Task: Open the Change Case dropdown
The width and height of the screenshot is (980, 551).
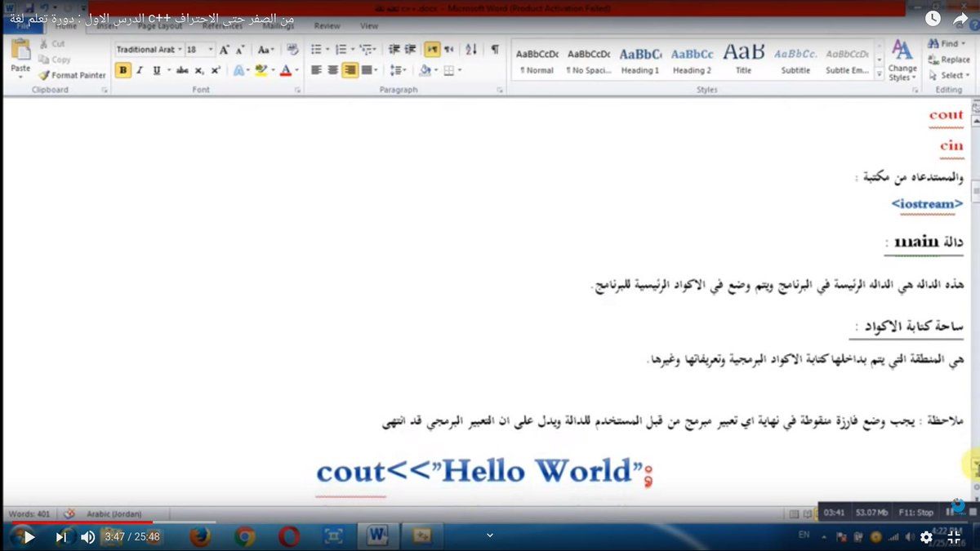Action: (266, 50)
